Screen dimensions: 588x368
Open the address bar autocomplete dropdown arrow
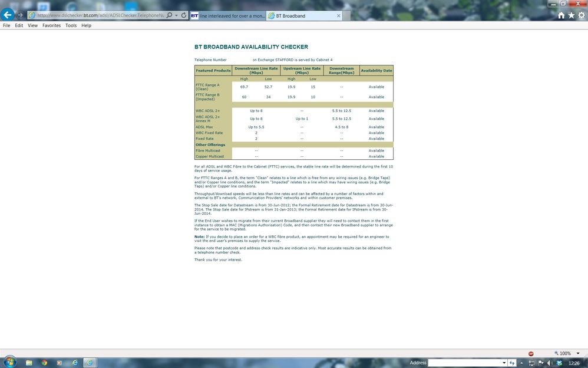[176, 15]
